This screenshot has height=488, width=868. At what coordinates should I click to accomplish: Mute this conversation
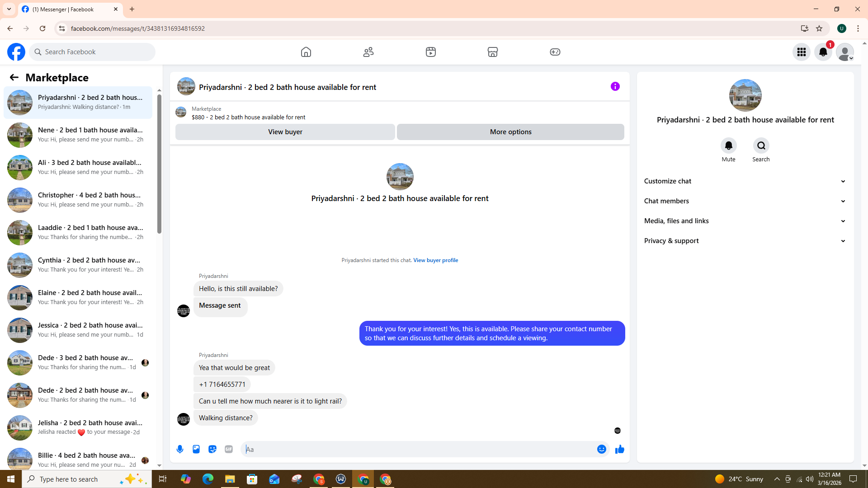pyautogui.click(x=728, y=146)
